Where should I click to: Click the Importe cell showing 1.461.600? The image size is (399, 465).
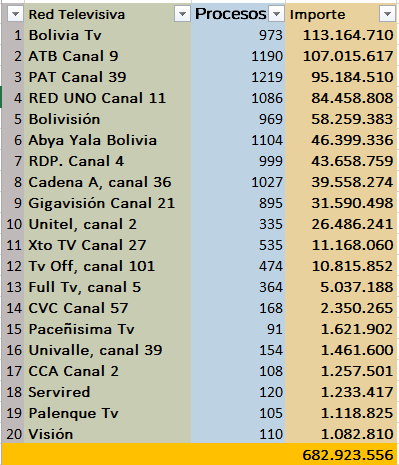point(341,350)
